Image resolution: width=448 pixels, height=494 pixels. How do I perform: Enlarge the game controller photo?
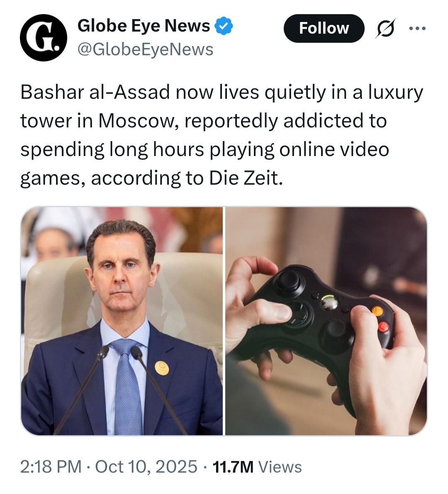[x=326, y=321]
